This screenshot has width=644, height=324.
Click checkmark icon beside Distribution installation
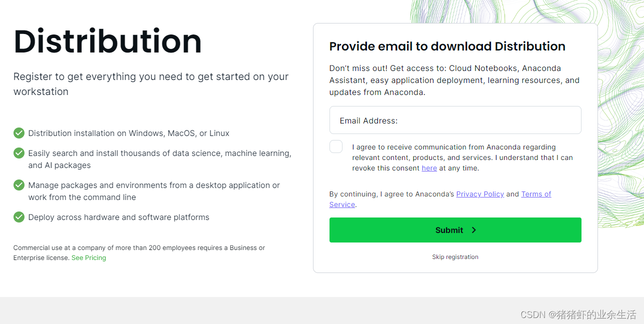pos(19,133)
